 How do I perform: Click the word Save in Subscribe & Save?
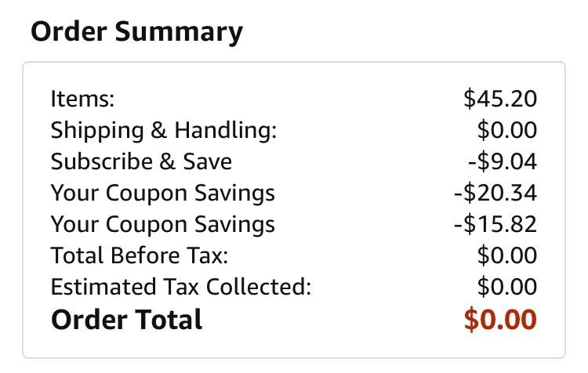(208, 161)
